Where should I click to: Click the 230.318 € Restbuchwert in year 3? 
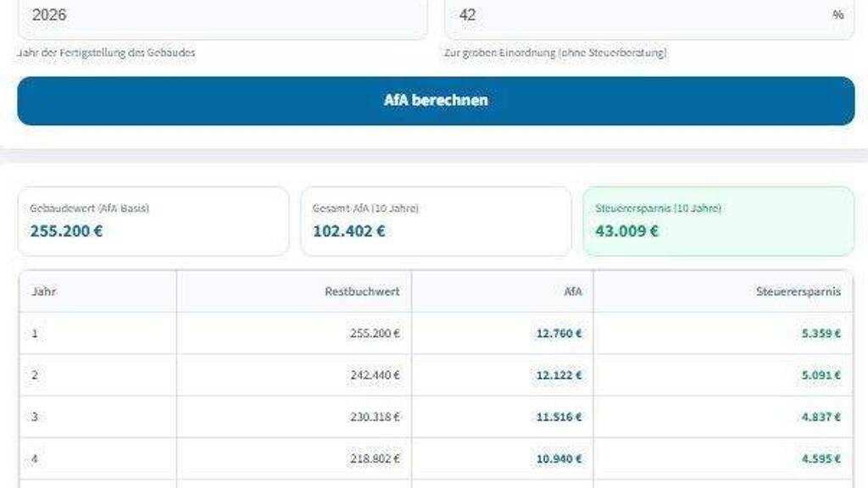point(375,417)
